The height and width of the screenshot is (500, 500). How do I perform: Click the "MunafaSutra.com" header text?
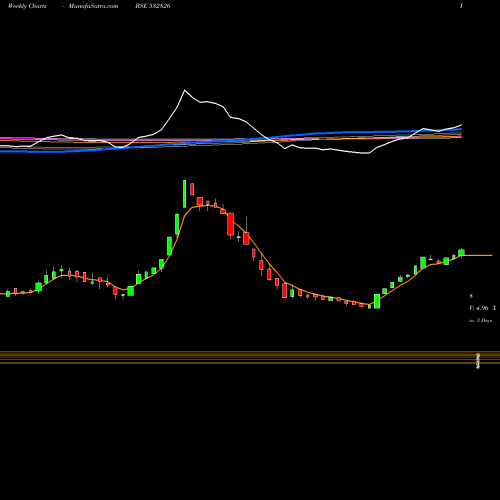(93, 6)
